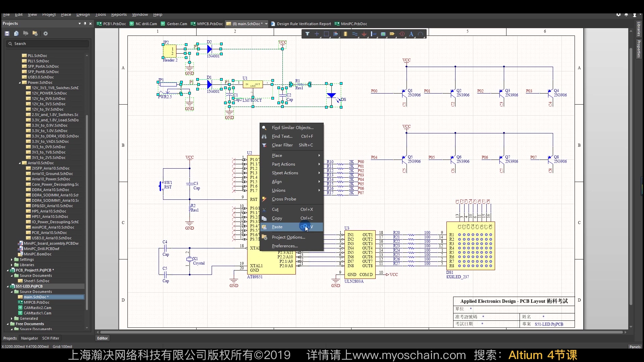
Task: Click the Search field in Projects panel
Action: pos(47,43)
